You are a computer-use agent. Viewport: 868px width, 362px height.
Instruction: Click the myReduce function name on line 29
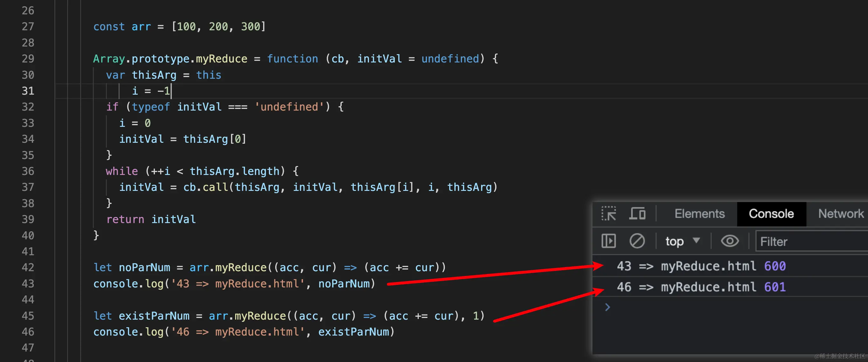pos(221,59)
